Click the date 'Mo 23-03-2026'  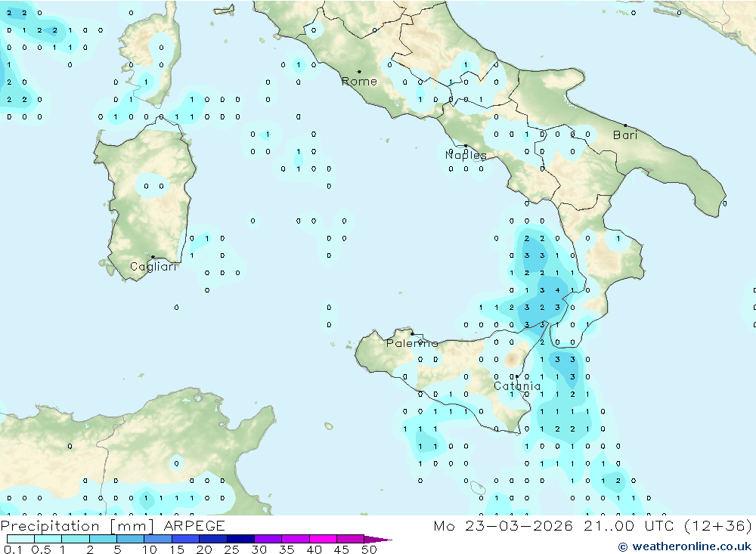(x=503, y=525)
